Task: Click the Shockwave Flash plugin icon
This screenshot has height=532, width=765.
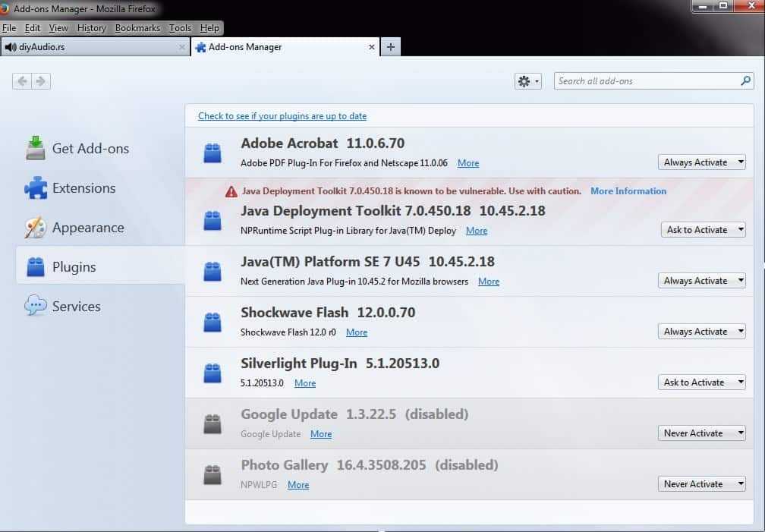Action: [212, 322]
